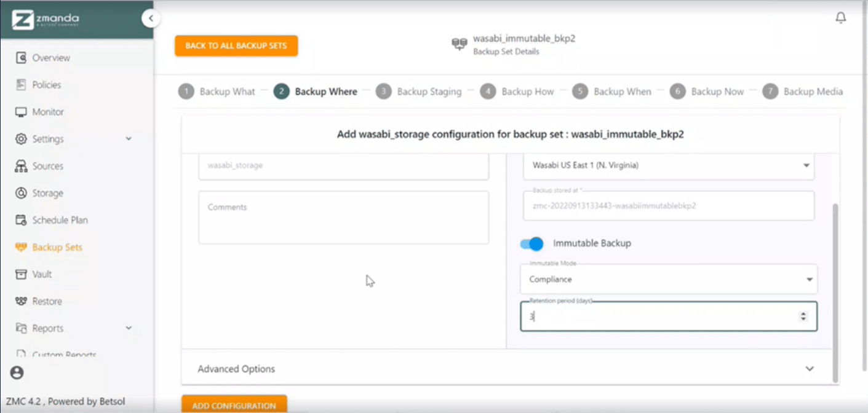This screenshot has width=868, height=413.
Task: Click the retention period stepper arrows
Action: coord(803,316)
